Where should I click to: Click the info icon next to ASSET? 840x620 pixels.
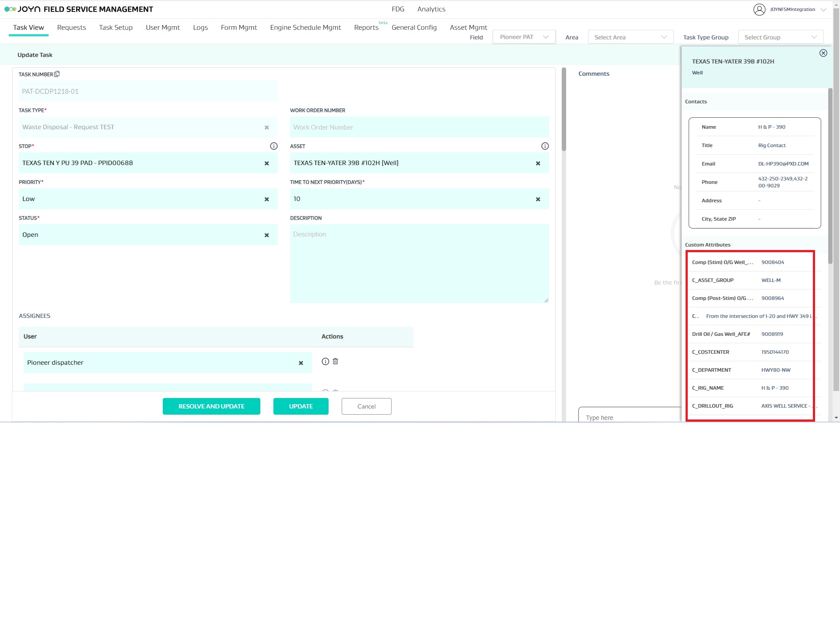pos(545,146)
